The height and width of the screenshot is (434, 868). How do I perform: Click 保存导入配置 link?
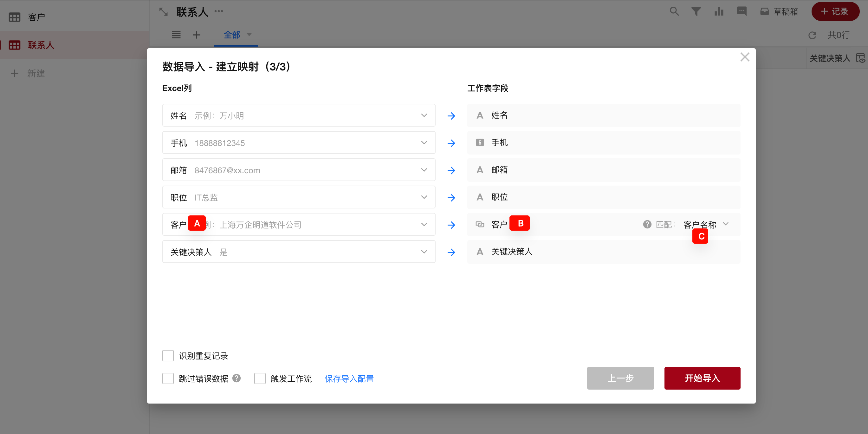pos(349,379)
